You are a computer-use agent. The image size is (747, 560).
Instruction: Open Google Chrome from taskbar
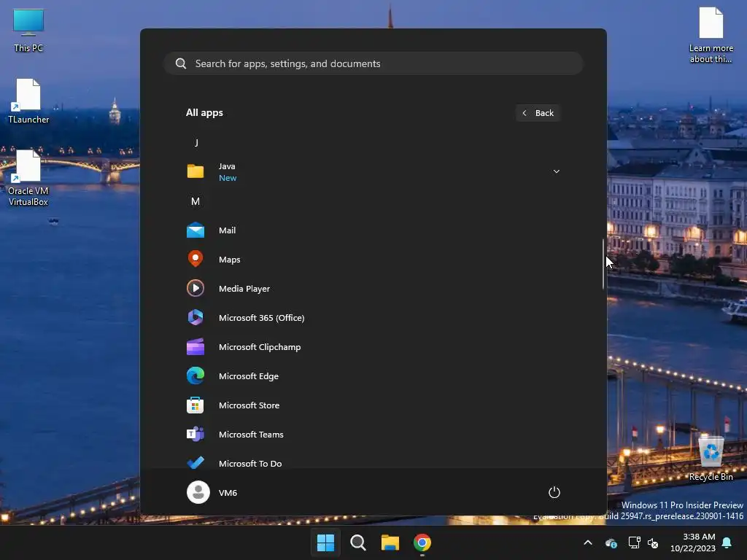click(422, 542)
